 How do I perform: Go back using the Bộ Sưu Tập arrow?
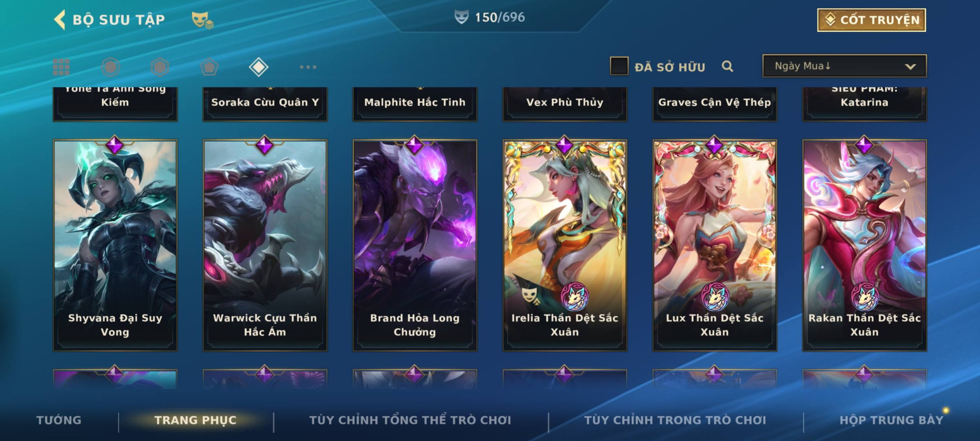point(60,20)
